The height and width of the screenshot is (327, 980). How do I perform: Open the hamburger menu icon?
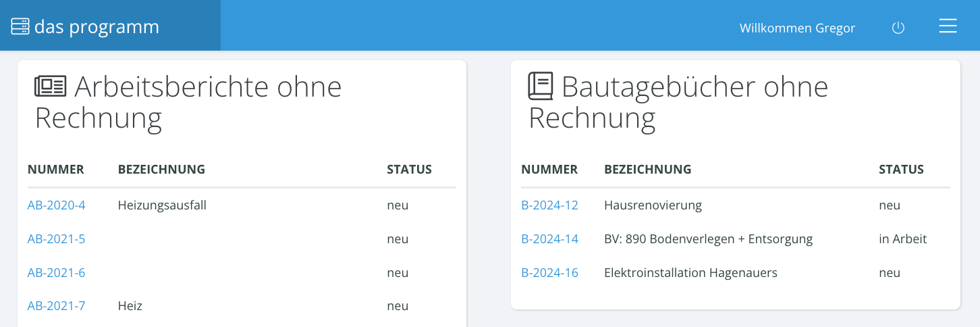(948, 26)
